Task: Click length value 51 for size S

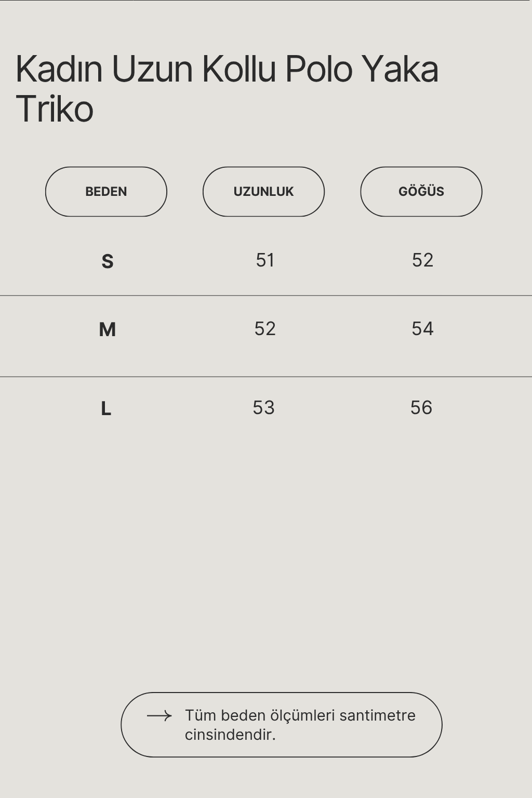Action: 265,260
